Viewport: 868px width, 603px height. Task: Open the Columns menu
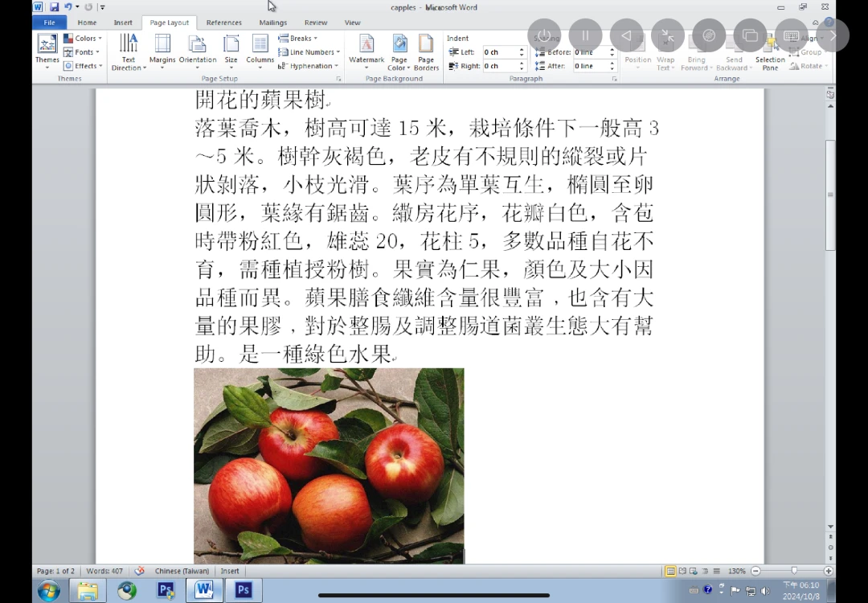[x=260, y=51]
